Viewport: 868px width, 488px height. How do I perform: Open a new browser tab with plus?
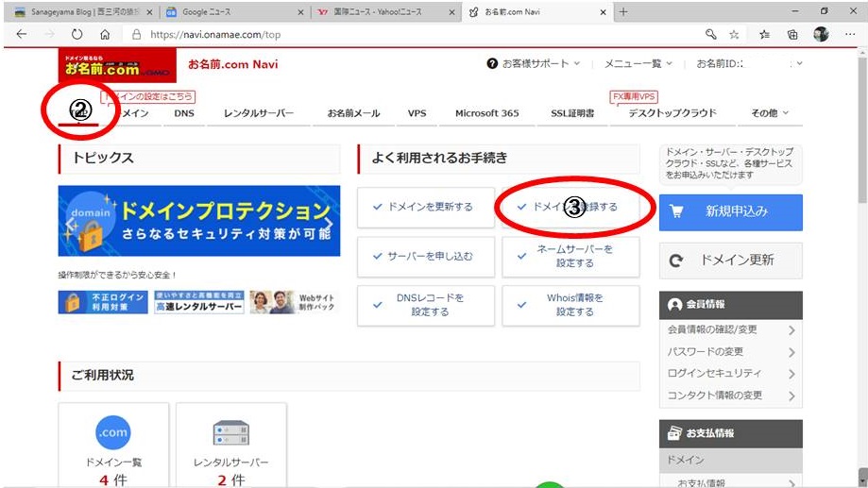623,11
